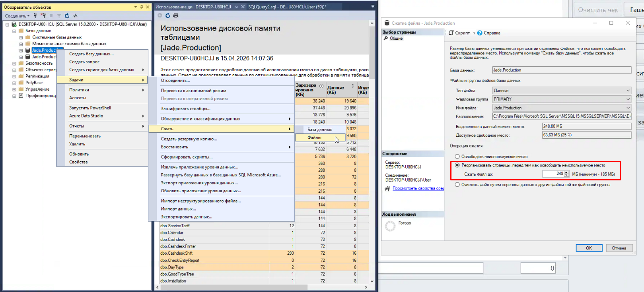Click 'Создать резервную копию...' menu item
644x292 pixels.
(x=189, y=139)
